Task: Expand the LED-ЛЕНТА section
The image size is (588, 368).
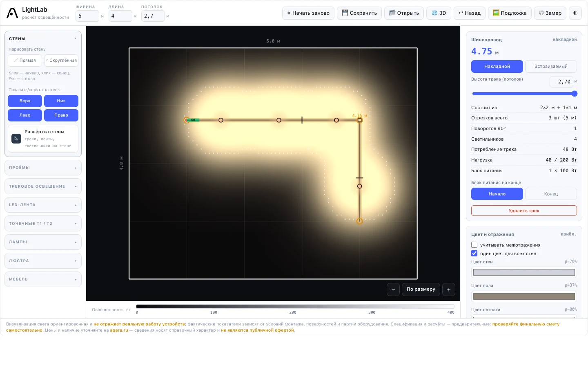Action: click(x=43, y=205)
